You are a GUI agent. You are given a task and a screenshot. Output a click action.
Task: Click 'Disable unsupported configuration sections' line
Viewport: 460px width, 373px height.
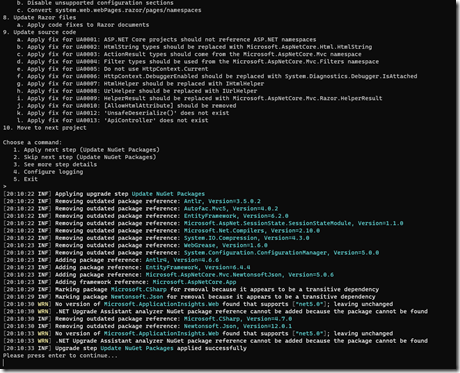95,3
